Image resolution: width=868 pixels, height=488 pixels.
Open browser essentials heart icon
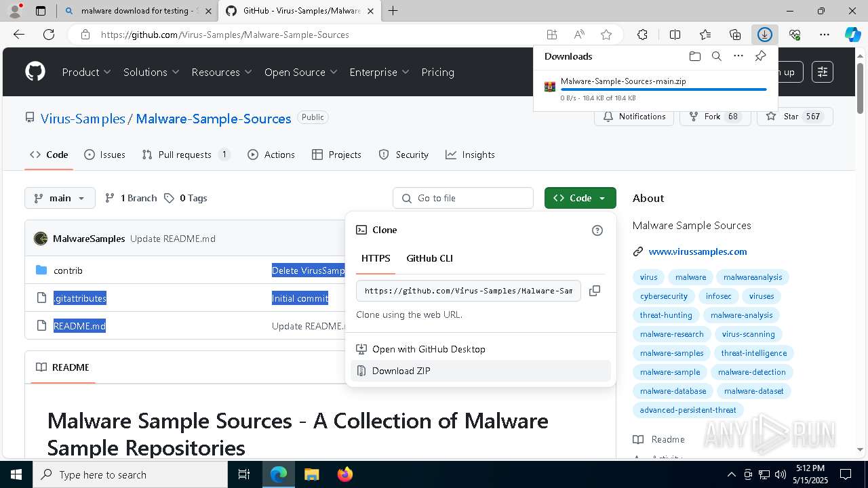(x=795, y=35)
